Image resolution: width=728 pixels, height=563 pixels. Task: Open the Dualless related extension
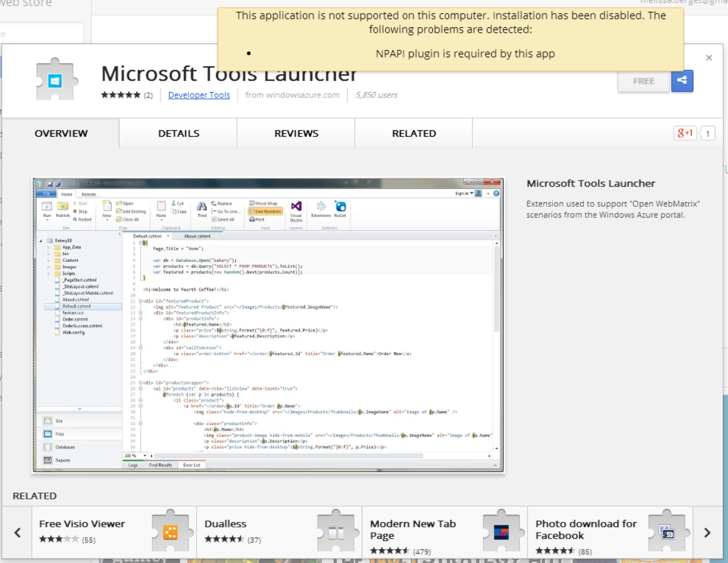[279, 533]
